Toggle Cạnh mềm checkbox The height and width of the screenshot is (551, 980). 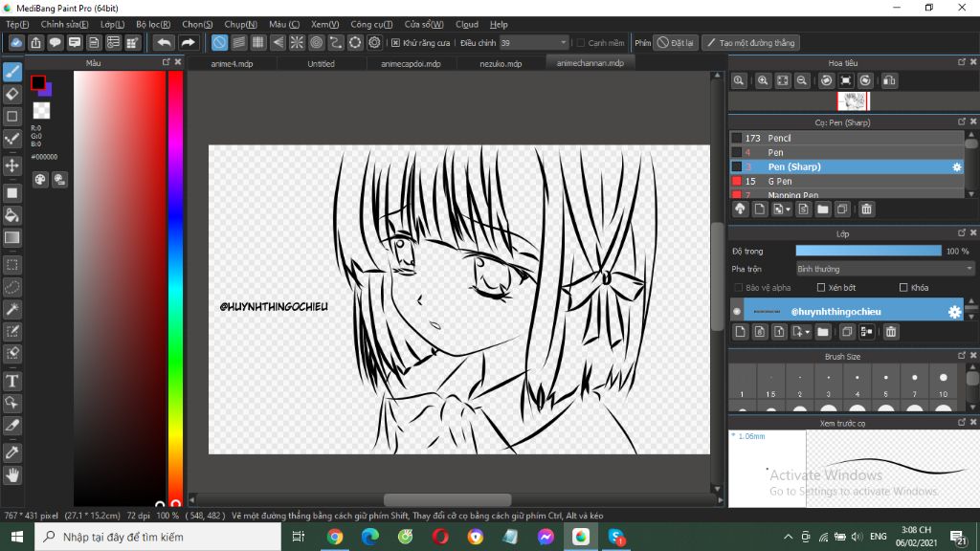pyautogui.click(x=581, y=43)
